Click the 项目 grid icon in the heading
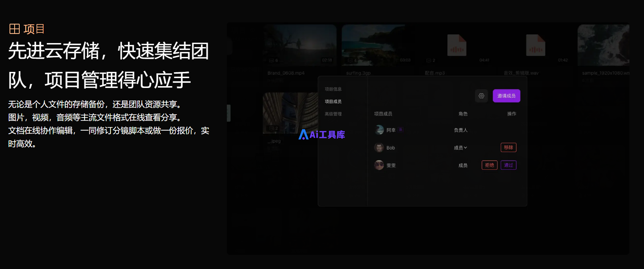This screenshot has width=644, height=269. (15, 29)
